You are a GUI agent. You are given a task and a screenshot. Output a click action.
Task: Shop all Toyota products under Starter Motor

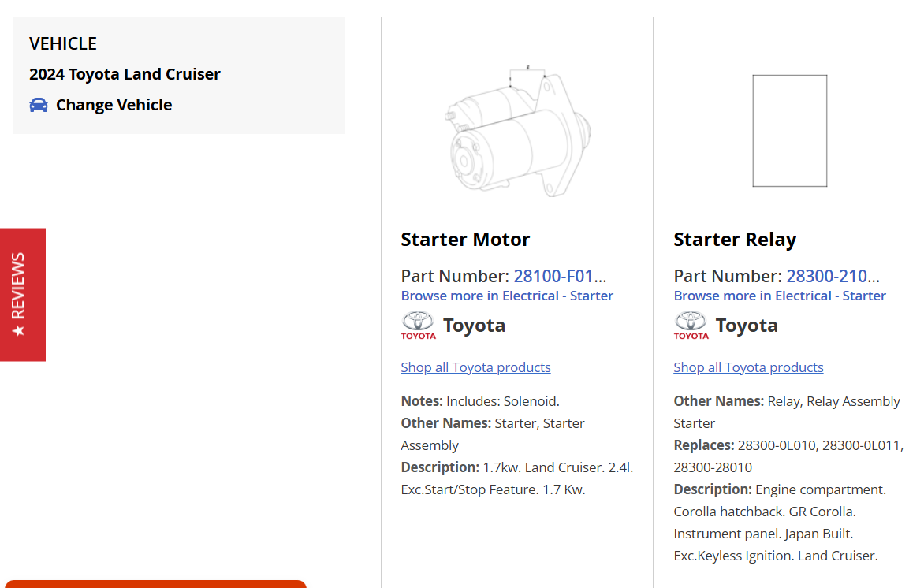(475, 367)
